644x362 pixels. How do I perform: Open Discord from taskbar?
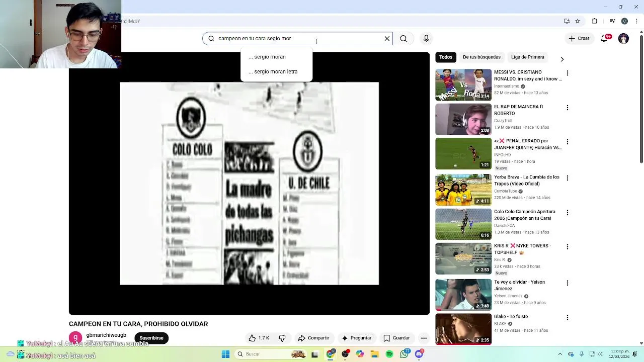419,354
